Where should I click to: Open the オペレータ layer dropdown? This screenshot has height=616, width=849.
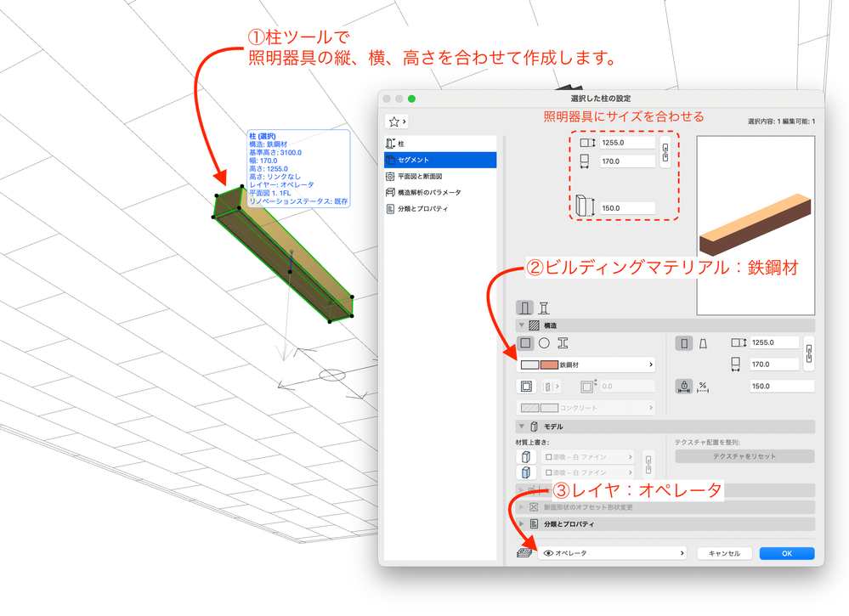coord(613,553)
